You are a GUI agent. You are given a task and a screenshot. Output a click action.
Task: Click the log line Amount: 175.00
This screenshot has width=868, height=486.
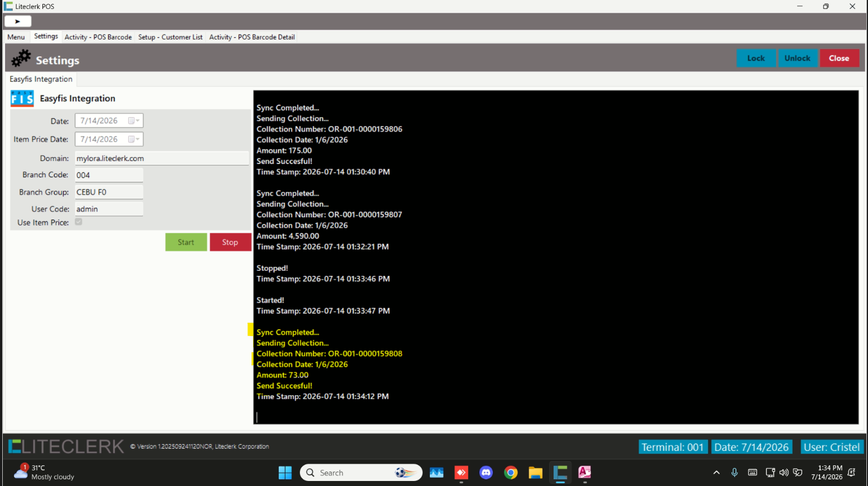[284, 150]
